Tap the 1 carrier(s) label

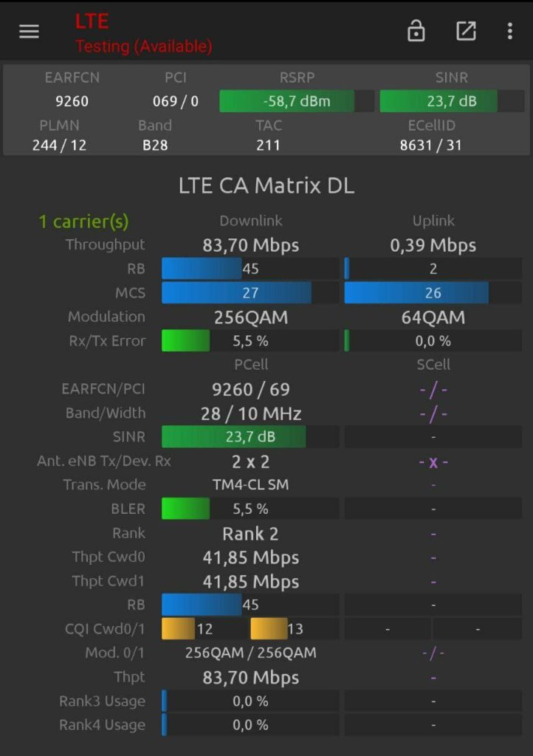coord(83,221)
